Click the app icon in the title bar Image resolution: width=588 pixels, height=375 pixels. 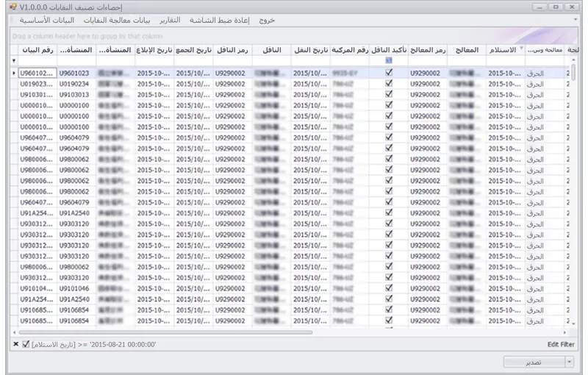tap(13, 7)
